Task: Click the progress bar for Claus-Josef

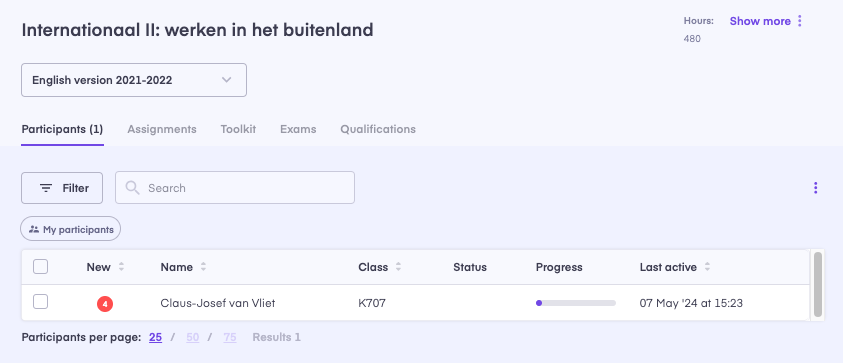Action: 576,303
